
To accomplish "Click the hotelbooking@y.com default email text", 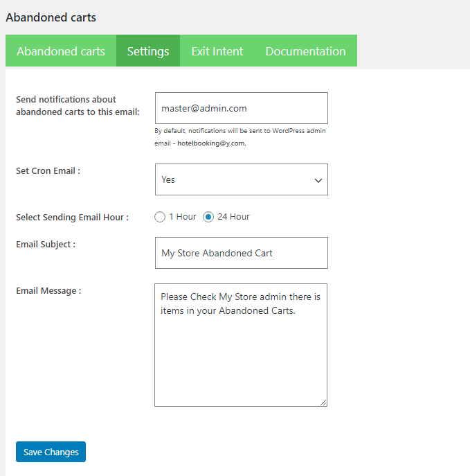I will pos(210,143).
